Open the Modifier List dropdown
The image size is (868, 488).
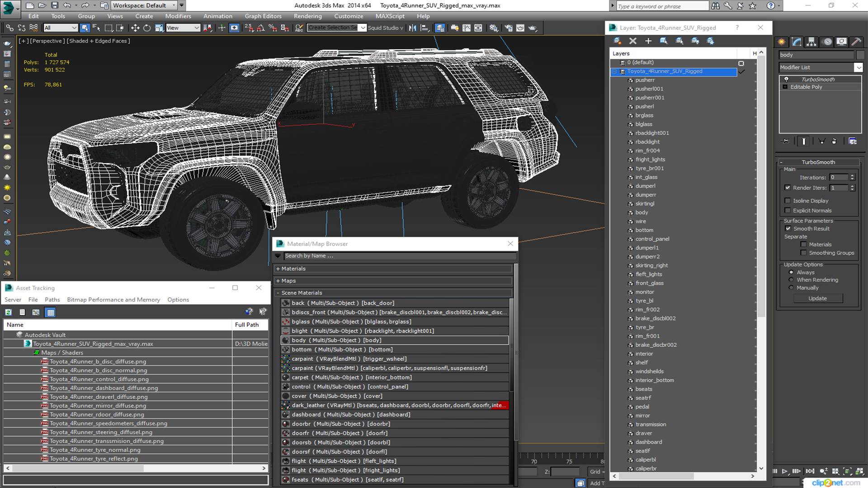pyautogui.click(x=859, y=67)
